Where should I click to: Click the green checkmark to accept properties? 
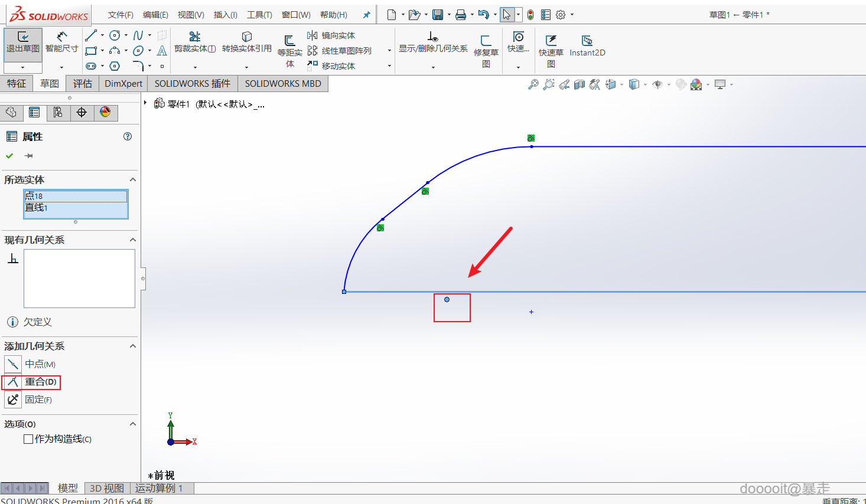click(9, 156)
